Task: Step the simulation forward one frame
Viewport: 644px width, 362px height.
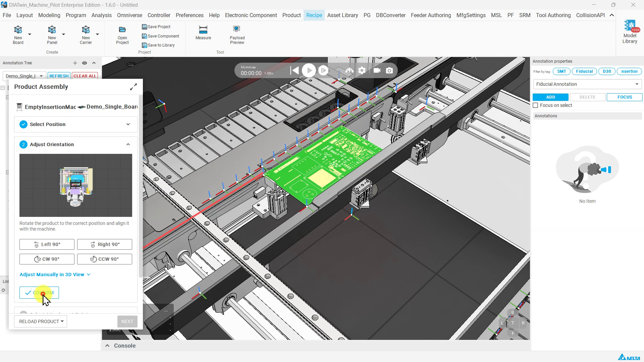Action: (x=323, y=71)
